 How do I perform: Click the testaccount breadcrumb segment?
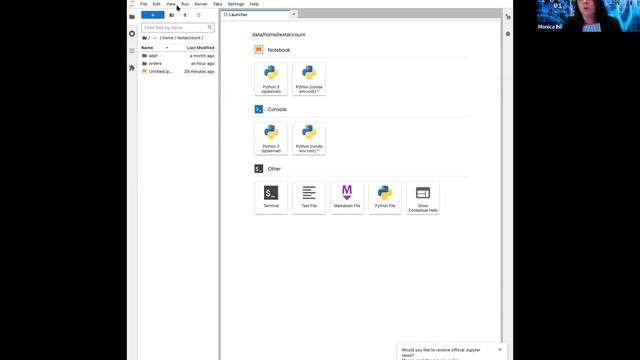click(189, 38)
